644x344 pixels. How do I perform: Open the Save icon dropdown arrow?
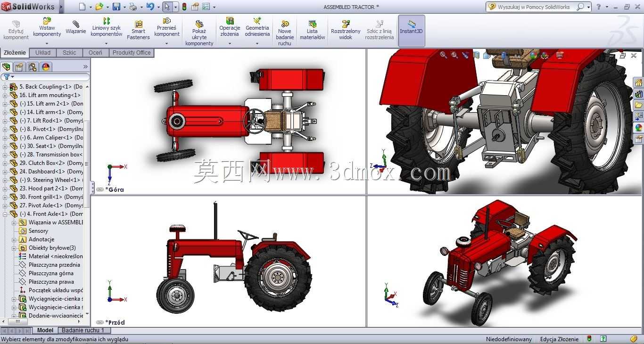[x=124, y=7]
